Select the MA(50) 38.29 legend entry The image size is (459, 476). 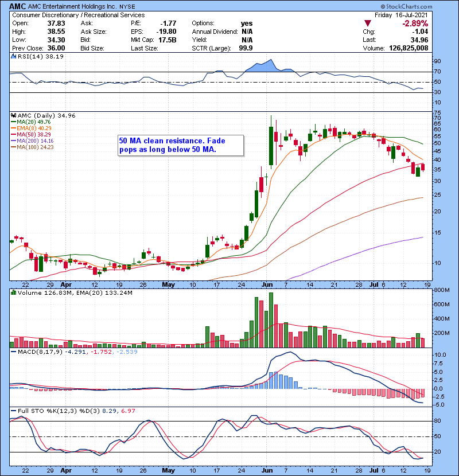click(31, 134)
